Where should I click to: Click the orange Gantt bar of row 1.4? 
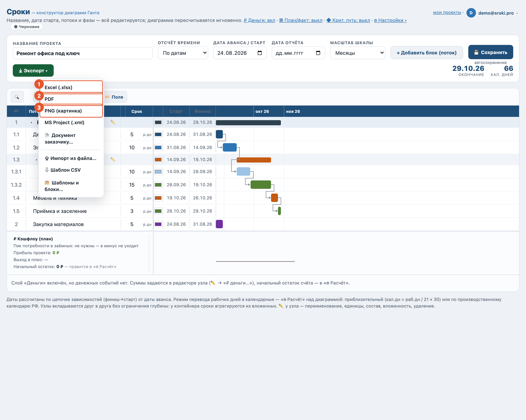click(x=275, y=198)
